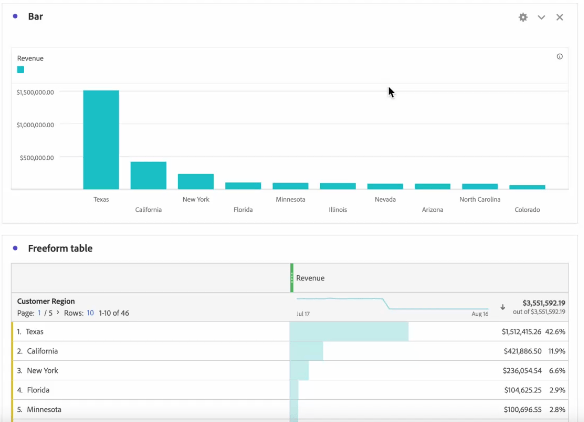Viewport: 584px width, 422px height.
Task: Click the revenue sparkline trend line
Action: (x=392, y=304)
